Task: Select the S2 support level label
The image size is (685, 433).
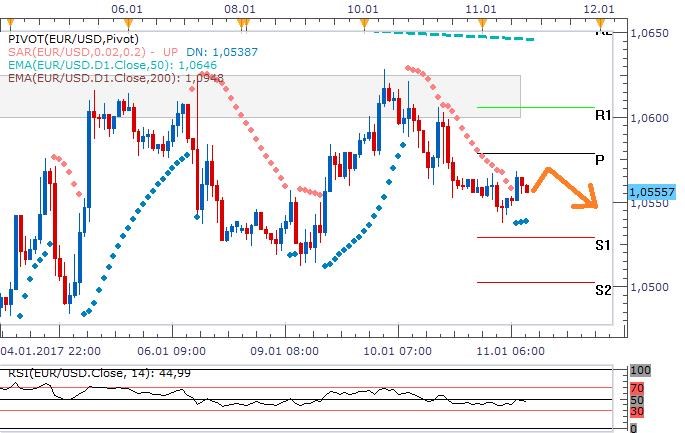Action: [603, 290]
